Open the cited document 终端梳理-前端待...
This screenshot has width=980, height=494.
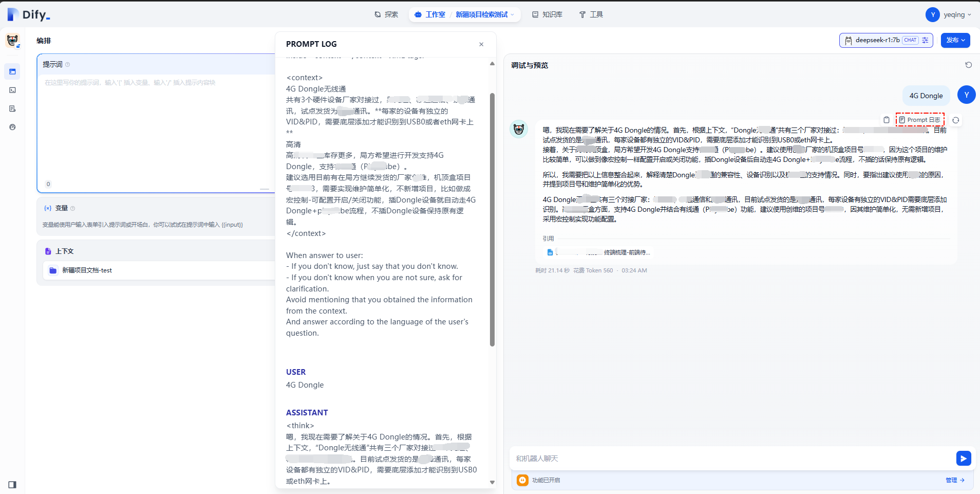point(598,252)
